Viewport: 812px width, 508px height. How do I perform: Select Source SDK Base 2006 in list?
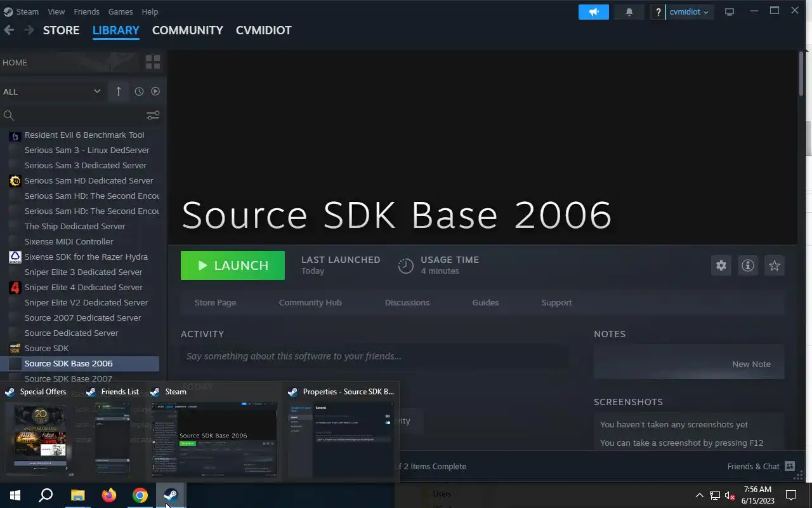(x=80, y=363)
